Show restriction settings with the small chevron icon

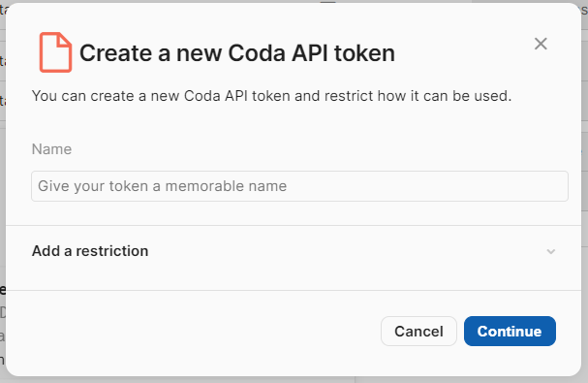[550, 251]
